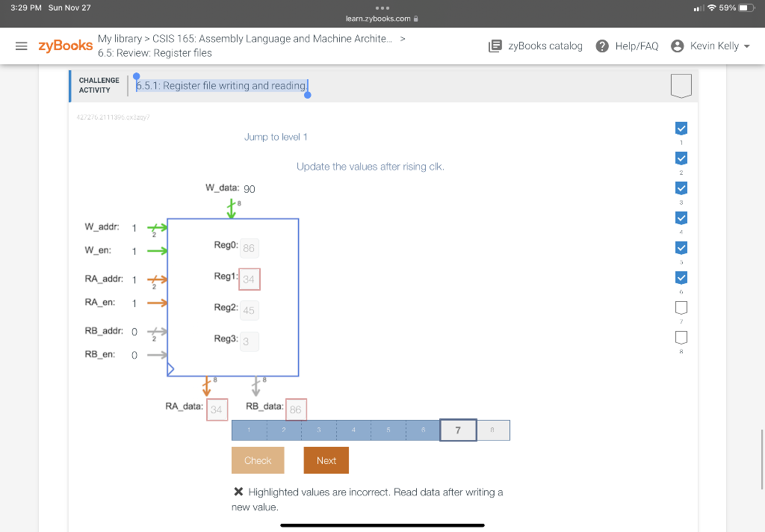Image resolution: width=765 pixels, height=532 pixels.
Task: Select step 8 in the progress bar
Action: (493, 430)
